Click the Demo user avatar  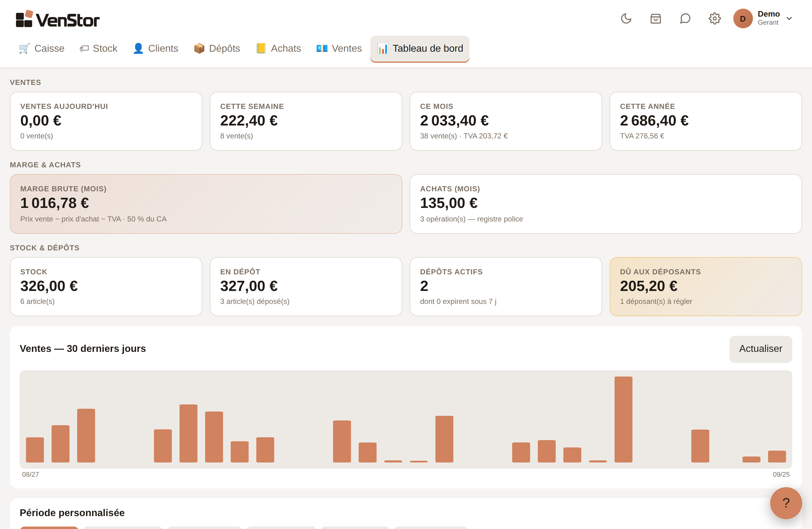[743, 18]
